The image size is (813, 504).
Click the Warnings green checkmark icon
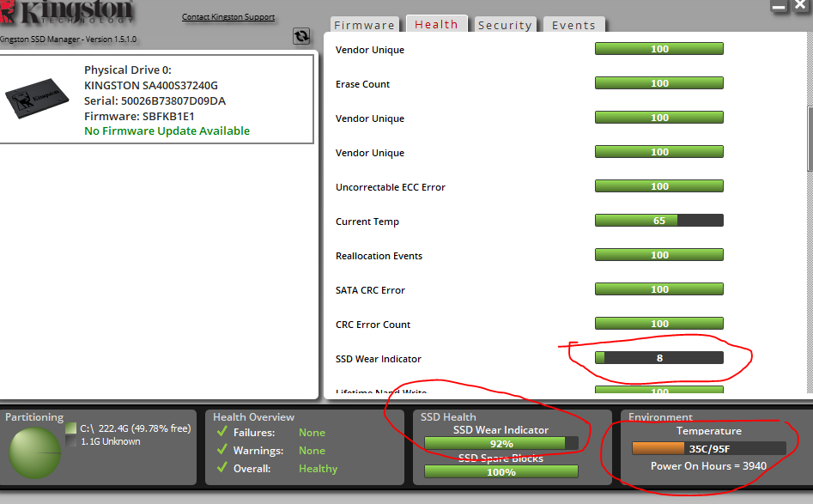pyautogui.click(x=222, y=450)
